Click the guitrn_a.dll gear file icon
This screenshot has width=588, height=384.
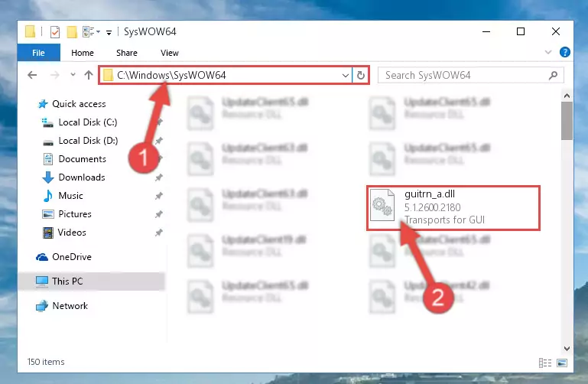click(382, 205)
